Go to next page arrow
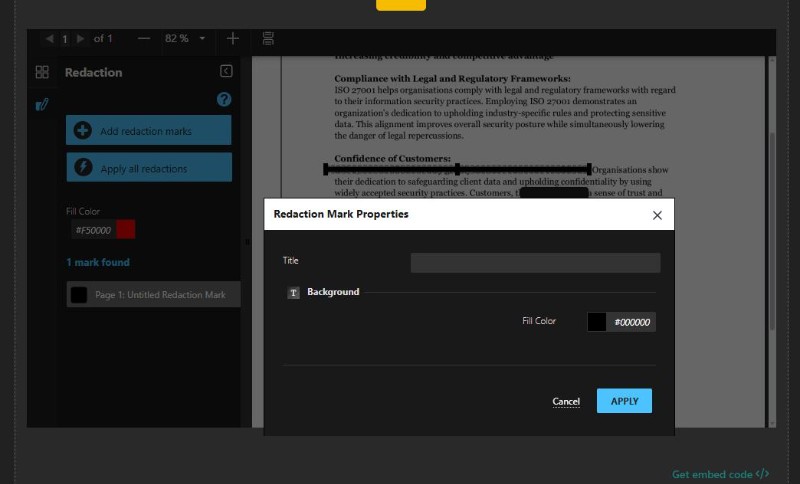Viewport: 800px width, 484px height. [82, 38]
